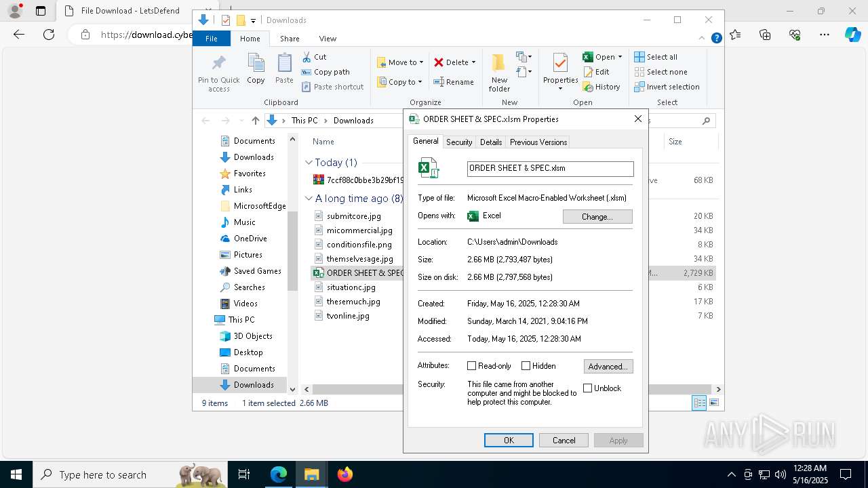Viewport: 868px width, 488px height.
Task: Open Edge Collections icon
Action: click(x=765, y=35)
